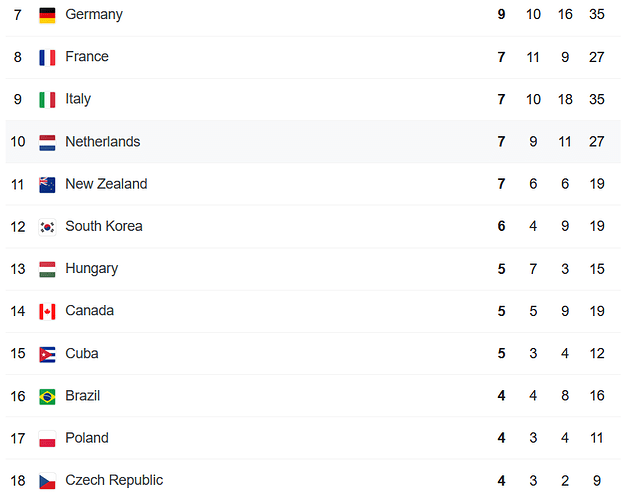This screenshot has width=631, height=500.
Task: Open the Poland country name link
Action: pos(87,438)
